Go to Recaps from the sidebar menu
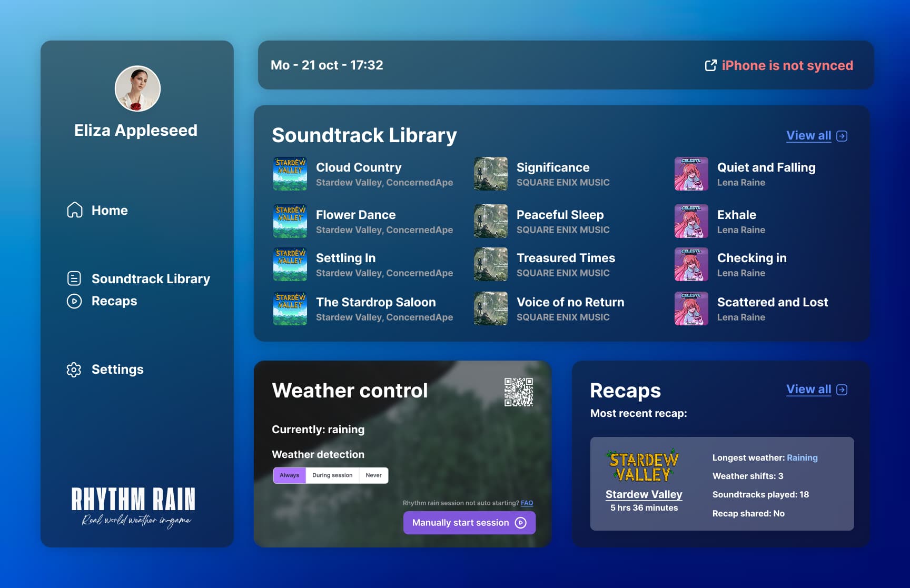 pos(114,301)
